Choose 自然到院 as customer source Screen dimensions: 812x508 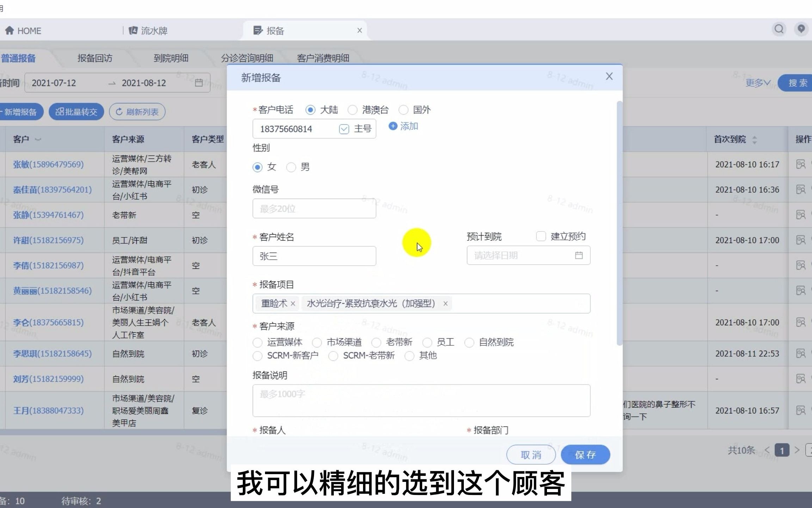[x=469, y=343]
